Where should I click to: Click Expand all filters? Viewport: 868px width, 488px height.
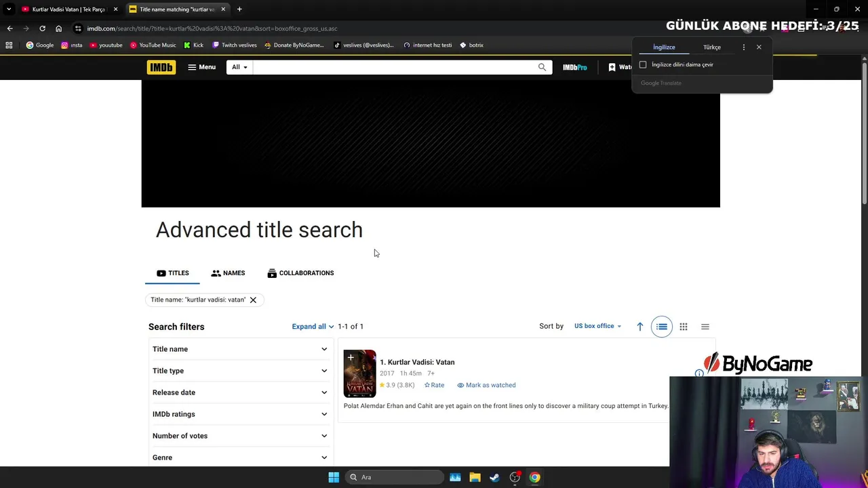click(x=313, y=327)
